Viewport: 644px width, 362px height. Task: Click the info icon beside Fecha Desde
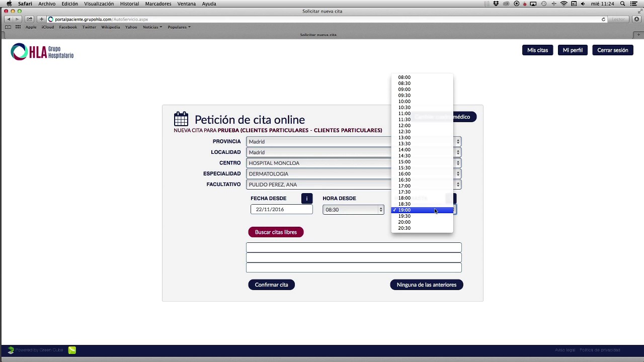[307, 199]
